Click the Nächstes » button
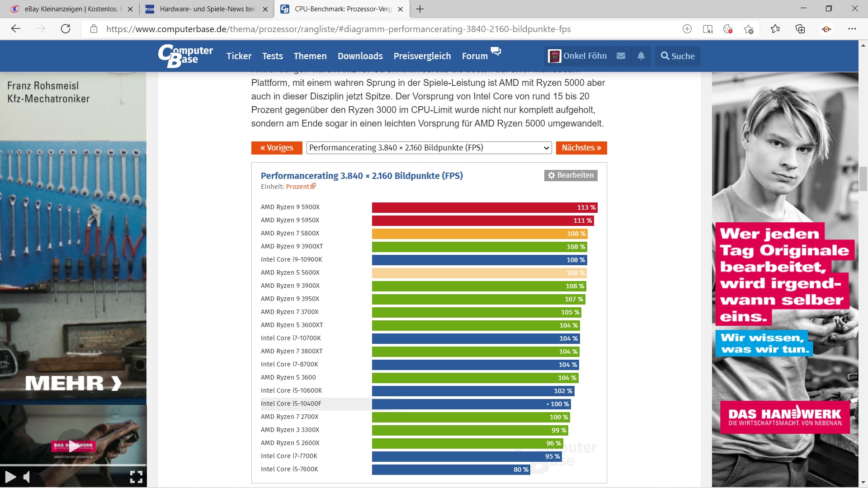Image resolution: width=868 pixels, height=488 pixels. point(581,148)
